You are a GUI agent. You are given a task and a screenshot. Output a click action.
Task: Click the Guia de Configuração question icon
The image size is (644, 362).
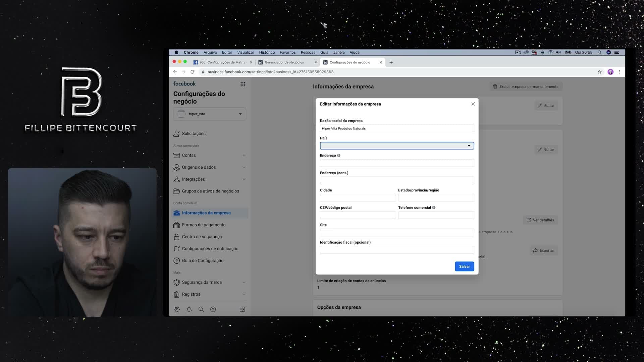[176, 260]
